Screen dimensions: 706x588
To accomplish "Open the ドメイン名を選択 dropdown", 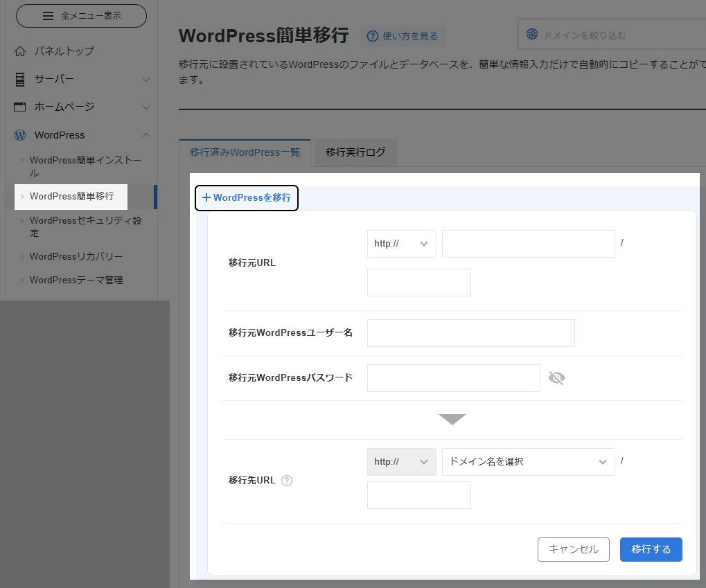I will click(x=528, y=461).
